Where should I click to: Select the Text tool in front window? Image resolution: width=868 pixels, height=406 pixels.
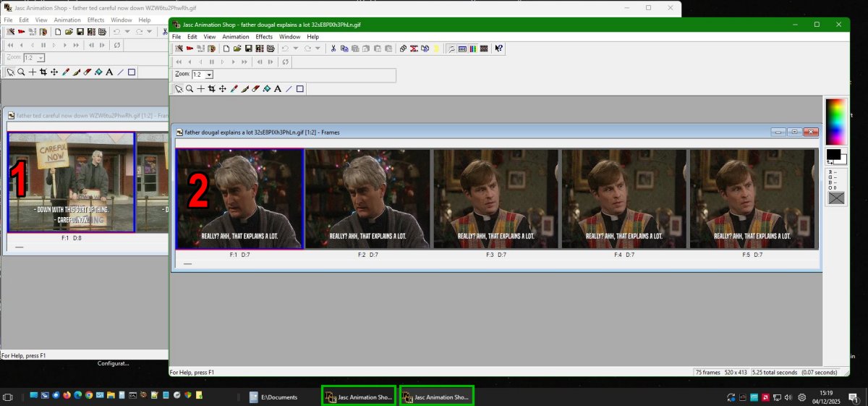(278, 89)
